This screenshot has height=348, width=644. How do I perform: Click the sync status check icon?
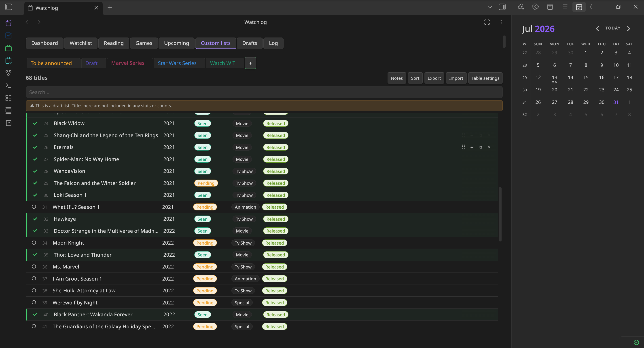point(636,342)
